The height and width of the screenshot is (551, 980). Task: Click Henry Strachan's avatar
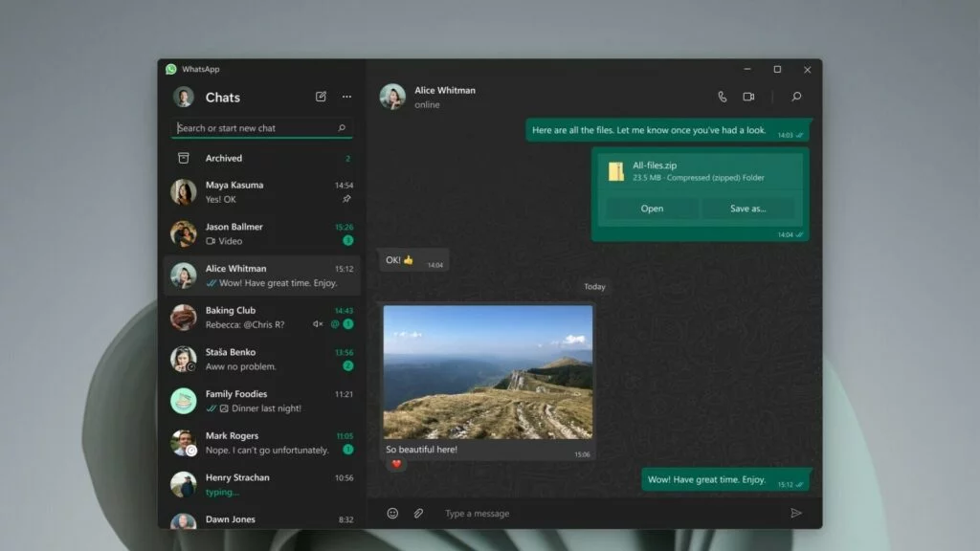click(184, 484)
